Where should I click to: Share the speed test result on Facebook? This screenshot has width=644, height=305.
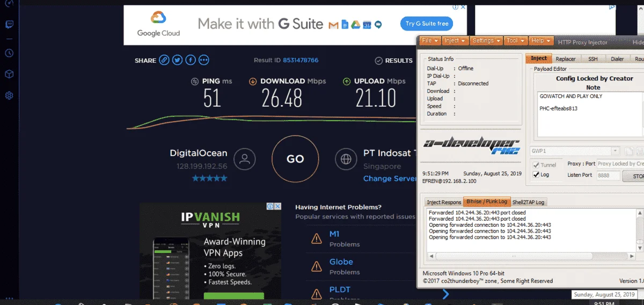coord(191,60)
